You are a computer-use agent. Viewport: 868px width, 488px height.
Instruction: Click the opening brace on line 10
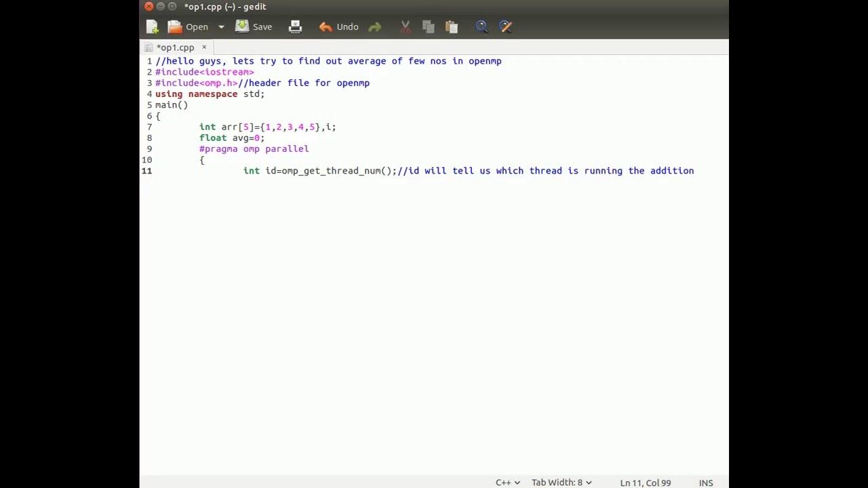[202, 160]
